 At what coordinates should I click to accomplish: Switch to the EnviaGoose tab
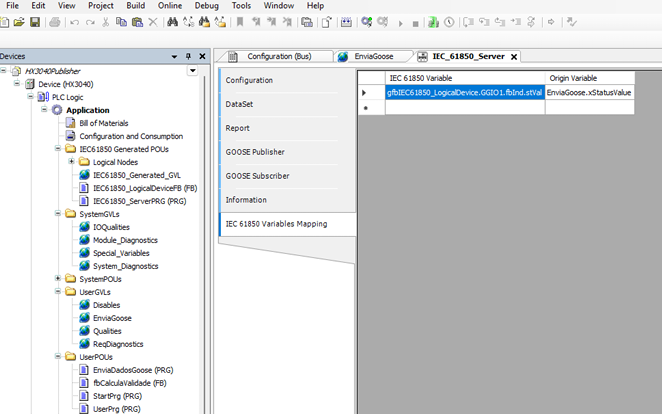click(x=372, y=57)
